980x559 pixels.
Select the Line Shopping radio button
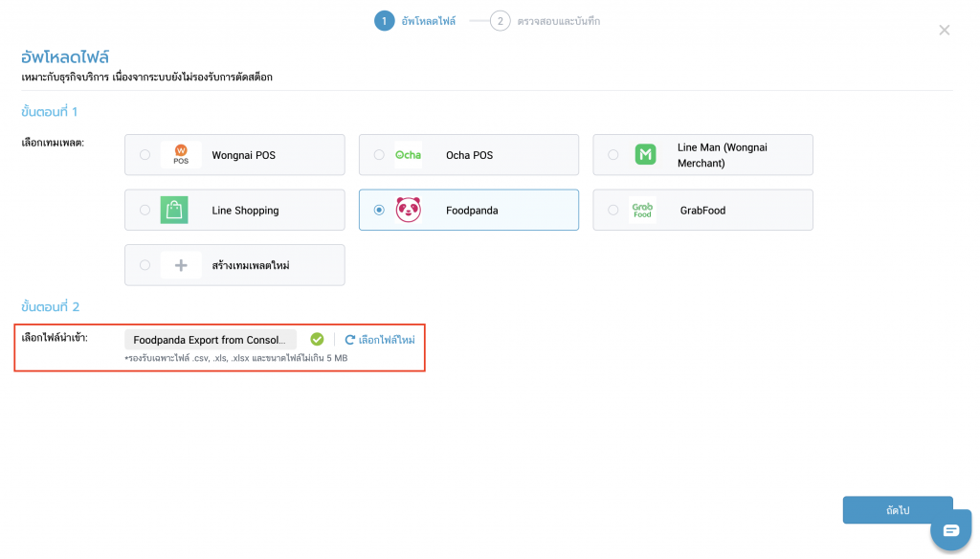[145, 210]
